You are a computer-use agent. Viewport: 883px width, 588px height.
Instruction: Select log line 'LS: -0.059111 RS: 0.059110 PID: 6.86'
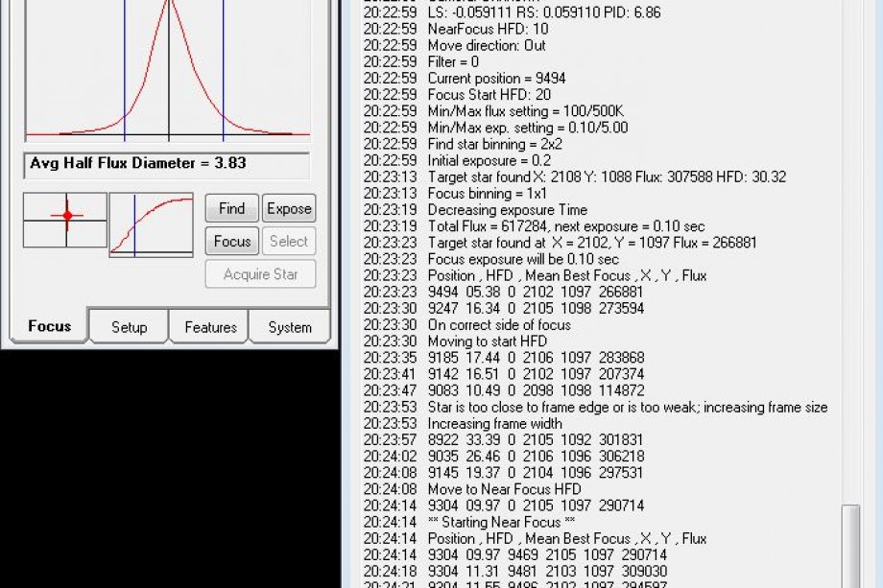[x=512, y=12]
